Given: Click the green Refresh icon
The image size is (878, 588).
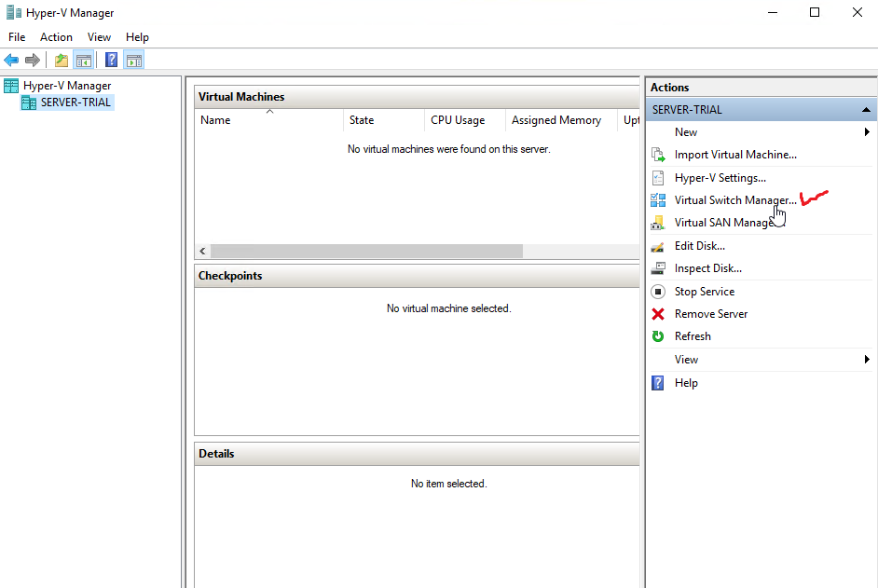Looking at the screenshot, I should (658, 336).
